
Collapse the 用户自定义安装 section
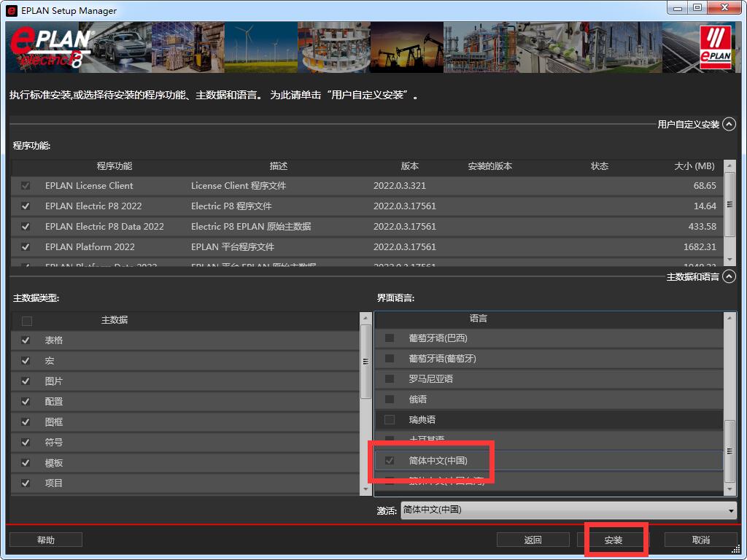729,125
